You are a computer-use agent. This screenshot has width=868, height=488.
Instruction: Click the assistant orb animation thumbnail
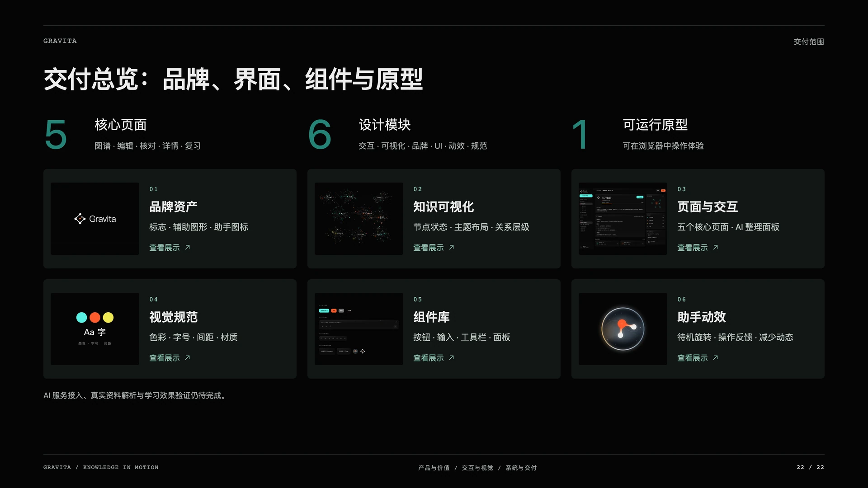[x=623, y=329]
